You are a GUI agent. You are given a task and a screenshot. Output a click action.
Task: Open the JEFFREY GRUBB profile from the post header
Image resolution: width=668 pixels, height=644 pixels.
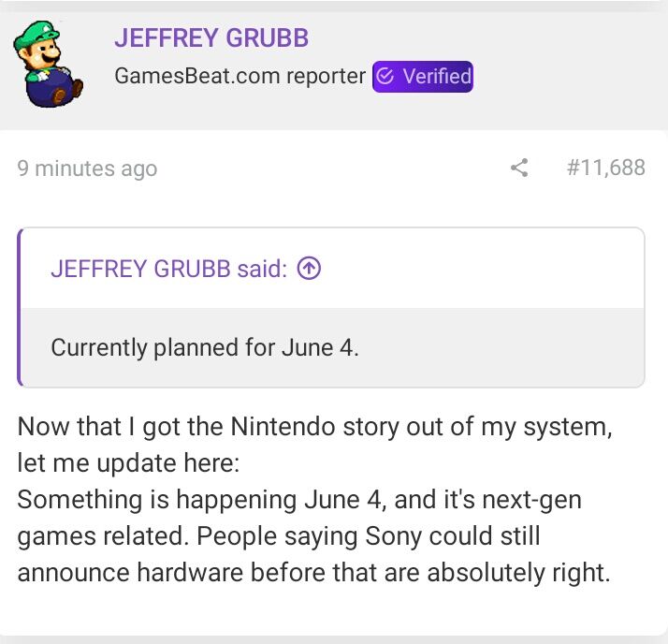click(x=211, y=38)
